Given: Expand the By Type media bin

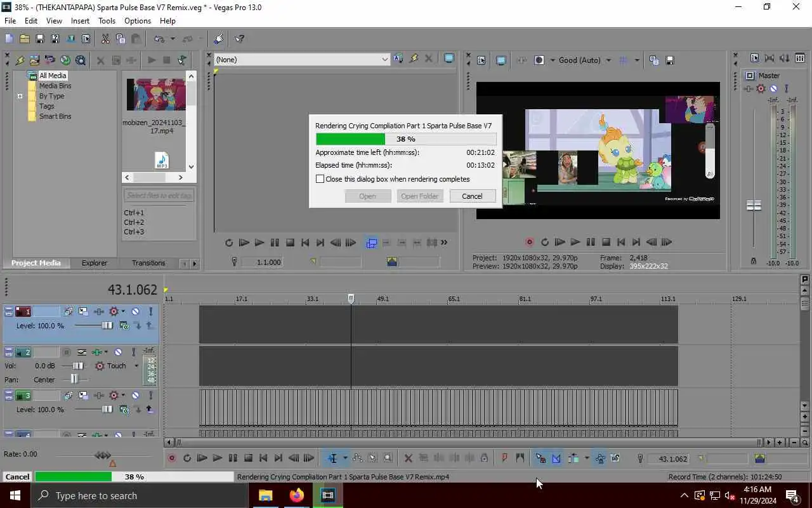Looking at the screenshot, I should pos(20,96).
